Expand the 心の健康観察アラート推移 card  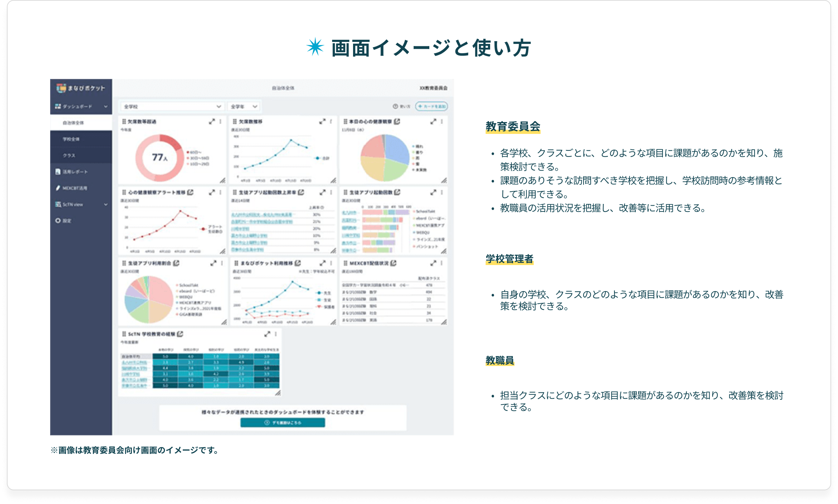click(x=212, y=192)
